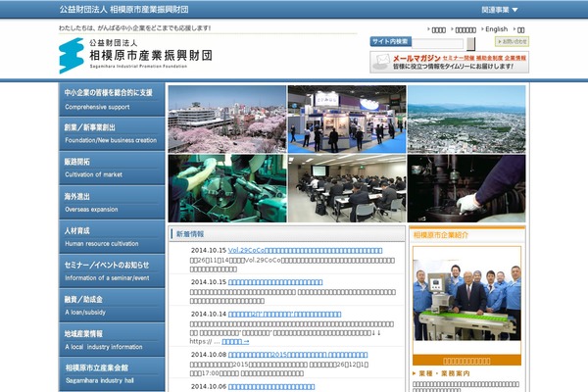Open the Vol.29CoCo news link dated 2014.10.15
The height and width of the screenshot is (392, 588).
coord(305,250)
